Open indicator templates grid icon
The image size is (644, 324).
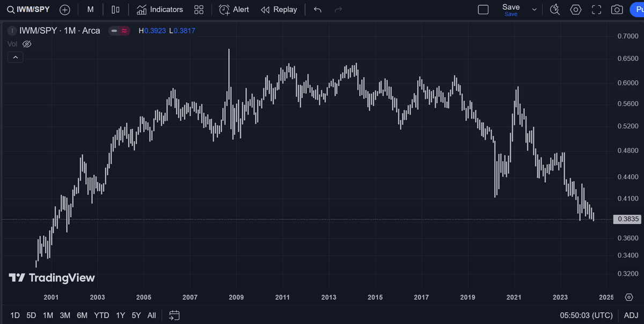click(199, 10)
